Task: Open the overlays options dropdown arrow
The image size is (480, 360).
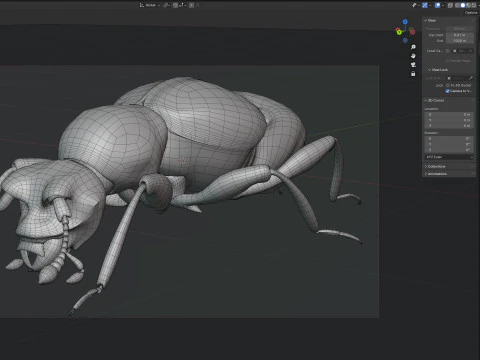Action: [x=443, y=5]
